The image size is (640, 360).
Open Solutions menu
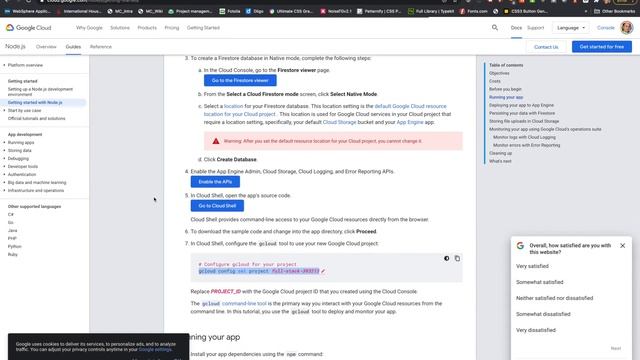[x=120, y=28]
